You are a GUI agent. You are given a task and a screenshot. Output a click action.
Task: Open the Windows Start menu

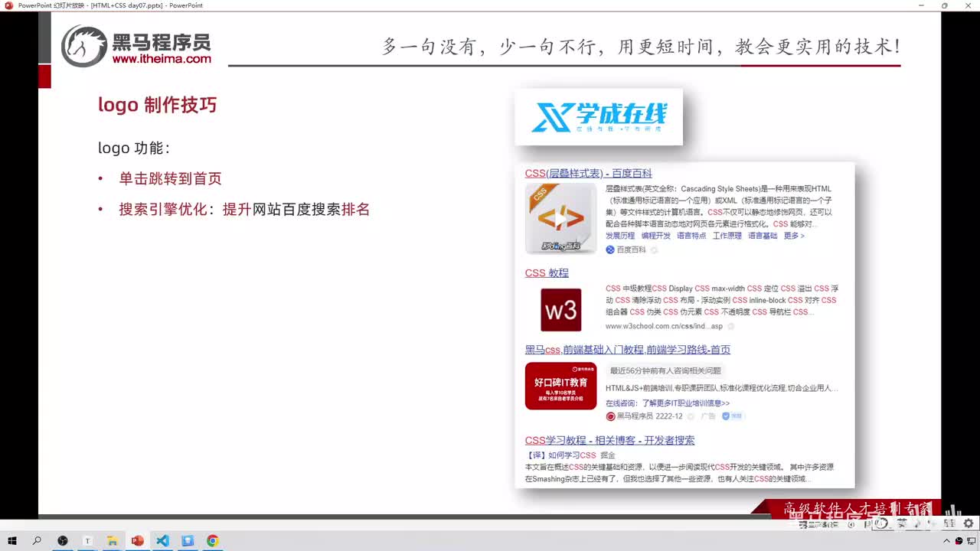click(x=12, y=541)
